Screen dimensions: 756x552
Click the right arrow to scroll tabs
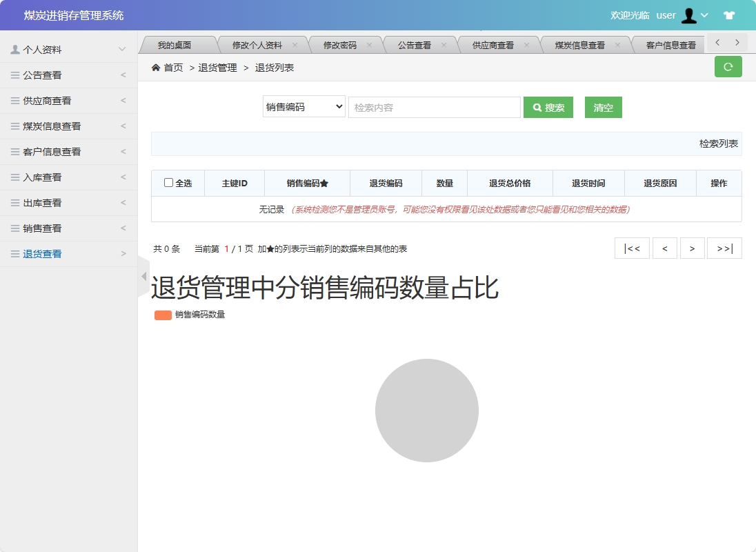(x=738, y=42)
